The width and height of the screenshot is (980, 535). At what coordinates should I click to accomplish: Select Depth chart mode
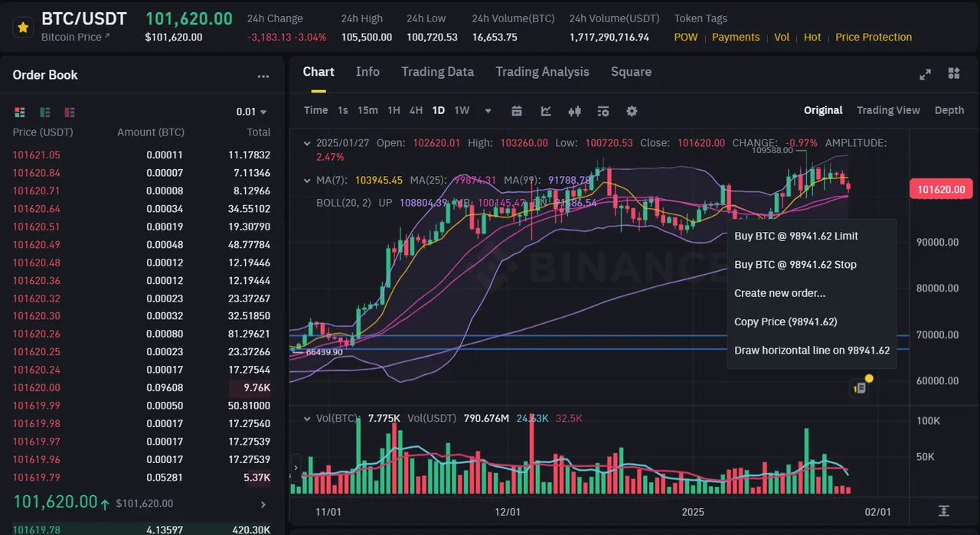click(x=949, y=110)
